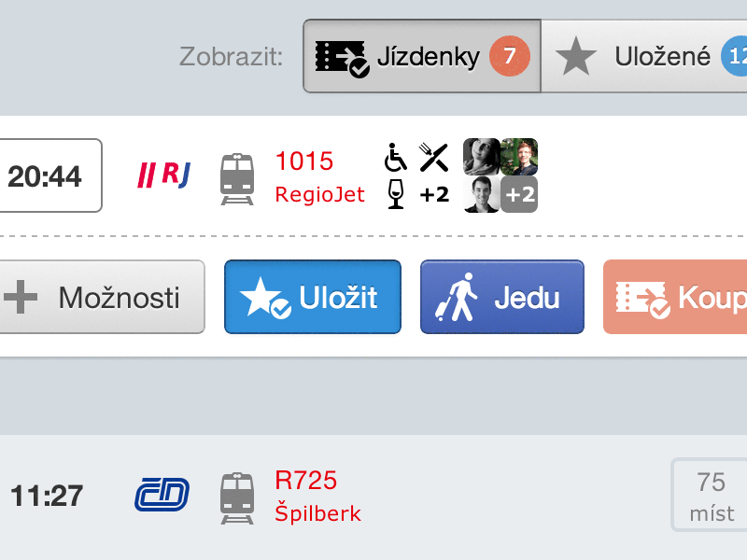Click the traveler icon on the Jedu button

[458, 296]
